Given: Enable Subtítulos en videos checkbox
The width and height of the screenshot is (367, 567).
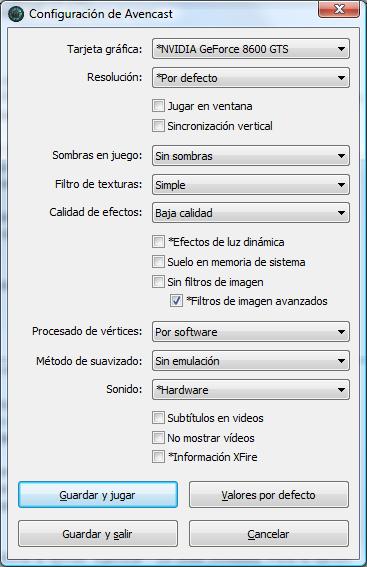Looking at the screenshot, I should click(x=158, y=418).
